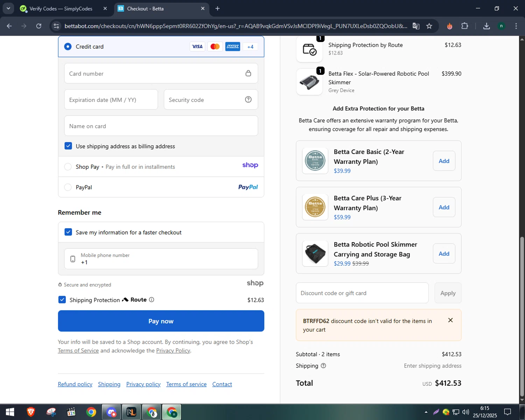Click the Name on card field
Screen dimensions: 525x420
click(x=161, y=126)
